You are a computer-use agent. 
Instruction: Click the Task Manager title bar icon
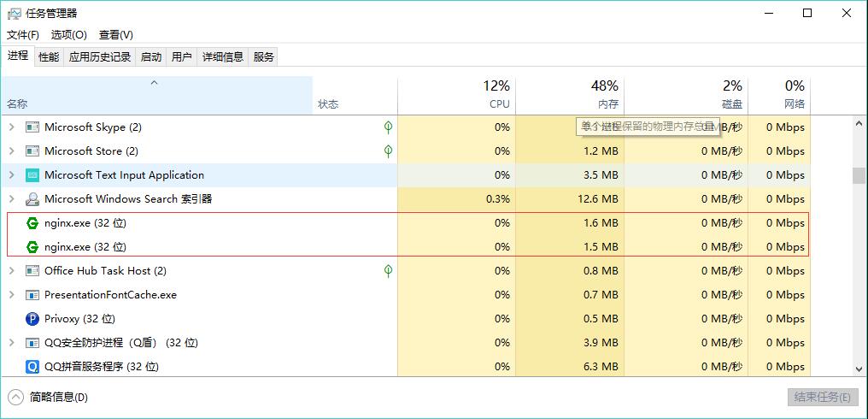click(x=15, y=14)
